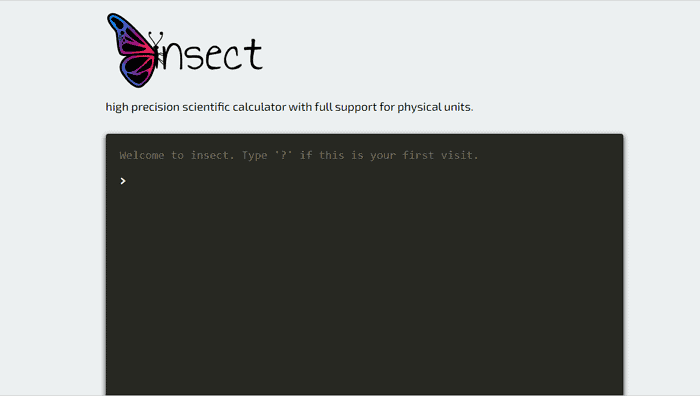Click the 'Welcome to insect' message line
This screenshot has height=396, width=700.
[x=299, y=155]
